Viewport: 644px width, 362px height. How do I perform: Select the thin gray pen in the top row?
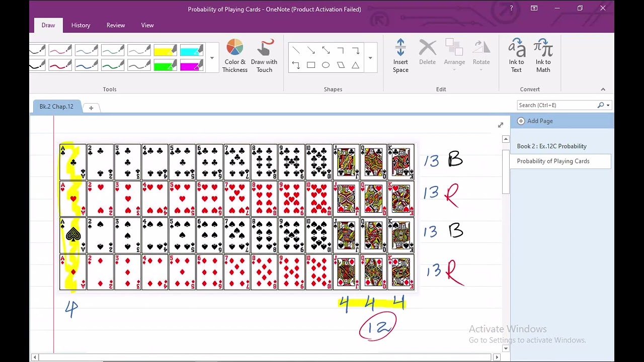(x=138, y=50)
